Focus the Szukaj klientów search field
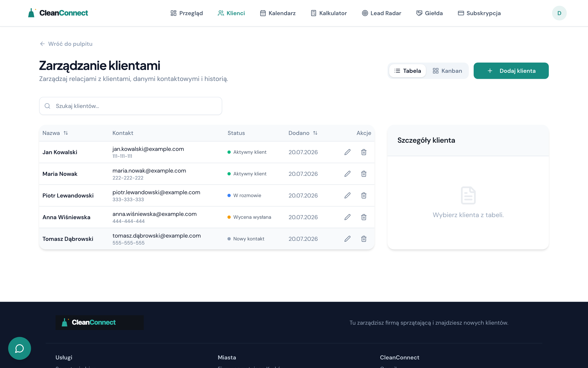The height and width of the screenshot is (368, 588). [x=130, y=106]
